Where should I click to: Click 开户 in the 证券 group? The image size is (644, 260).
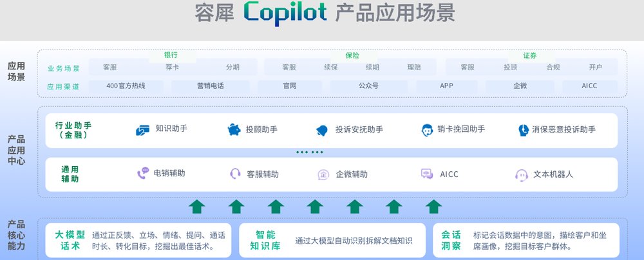[x=596, y=68]
